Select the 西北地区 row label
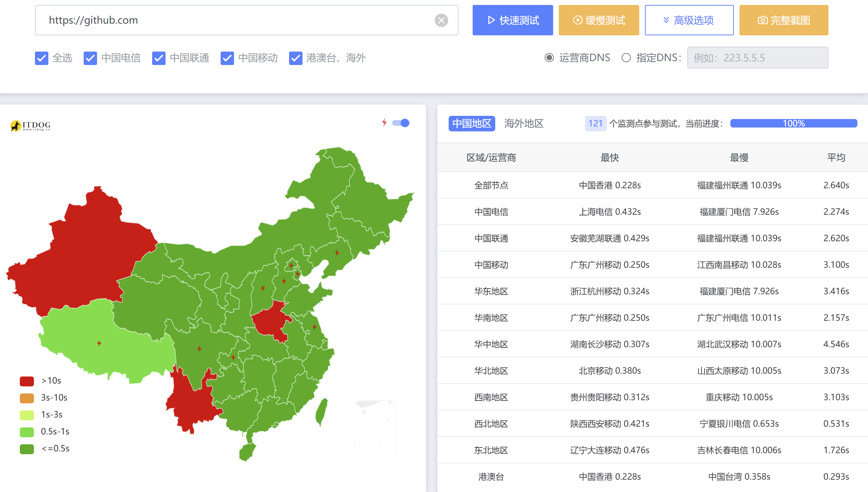The image size is (868, 492). [491, 423]
